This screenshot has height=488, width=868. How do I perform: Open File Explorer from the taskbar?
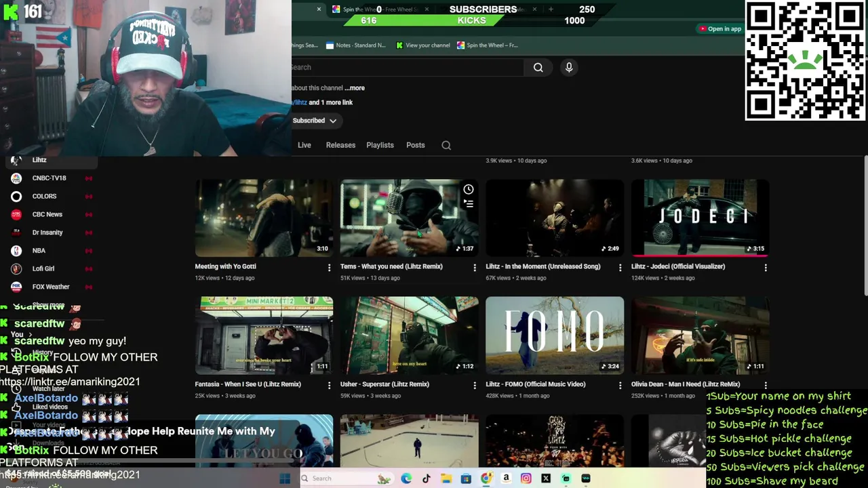[x=446, y=479]
